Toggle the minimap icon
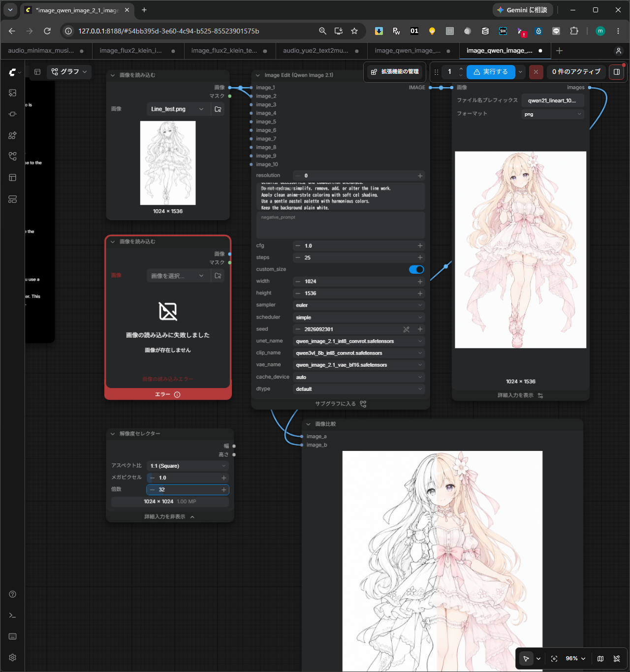Viewport: 630px width, 672px height. (x=600, y=659)
